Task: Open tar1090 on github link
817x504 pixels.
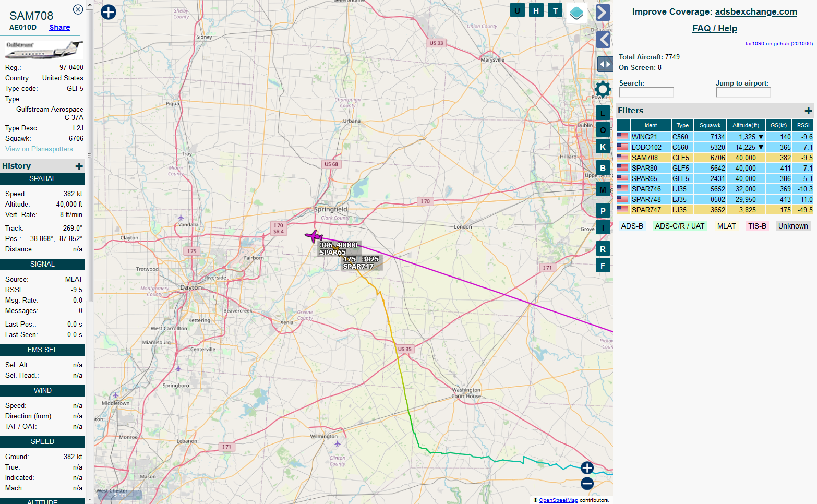Action: pyautogui.click(x=779, y=44)
